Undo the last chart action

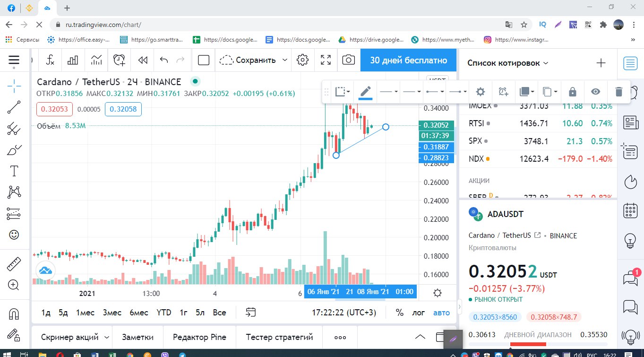[x=164, y=60]
